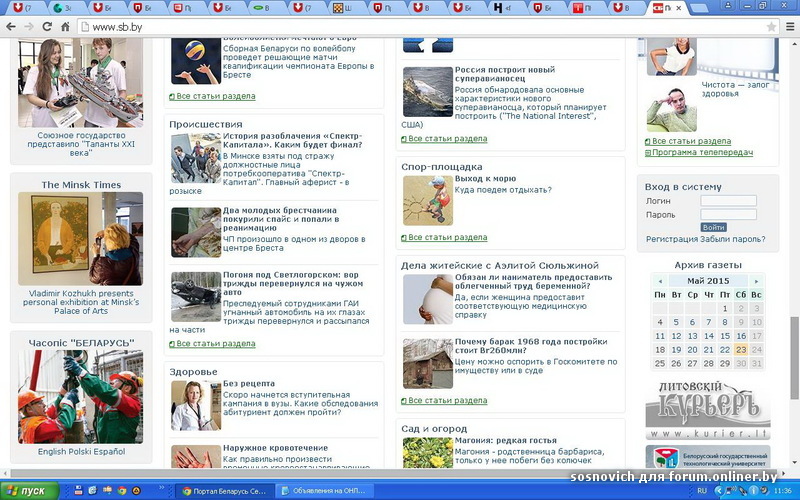Click the volleyball photo thumbnail
This screenshot has width=800, height=500.
(196, 61)
